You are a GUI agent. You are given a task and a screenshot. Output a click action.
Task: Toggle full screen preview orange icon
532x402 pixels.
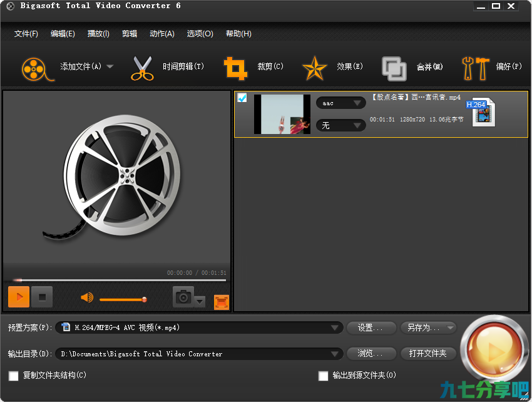click(x=222, y=302)
